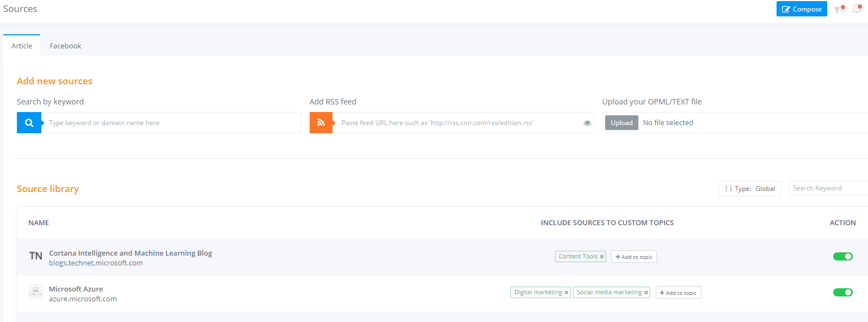Open the Type: Global sort dropdown
Image resolution: width=868 pixels, height=322 pixels.
750,189
